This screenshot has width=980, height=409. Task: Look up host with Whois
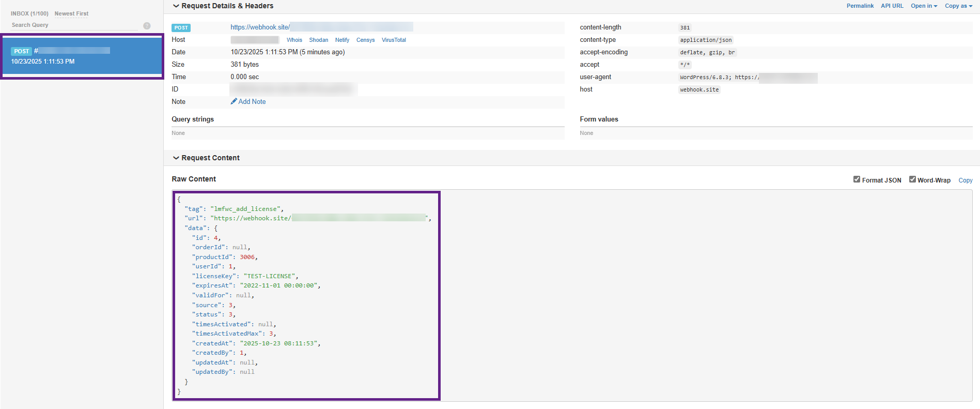294,40
